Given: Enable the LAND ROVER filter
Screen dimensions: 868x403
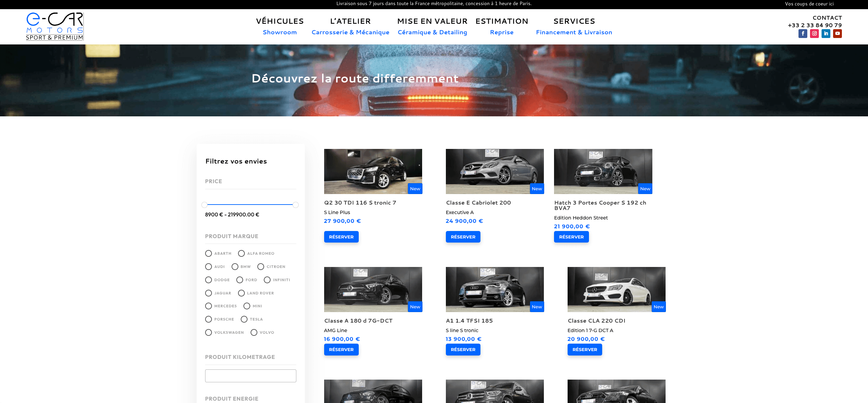Looking at the screenshot, I should click(x=241, y=293).
